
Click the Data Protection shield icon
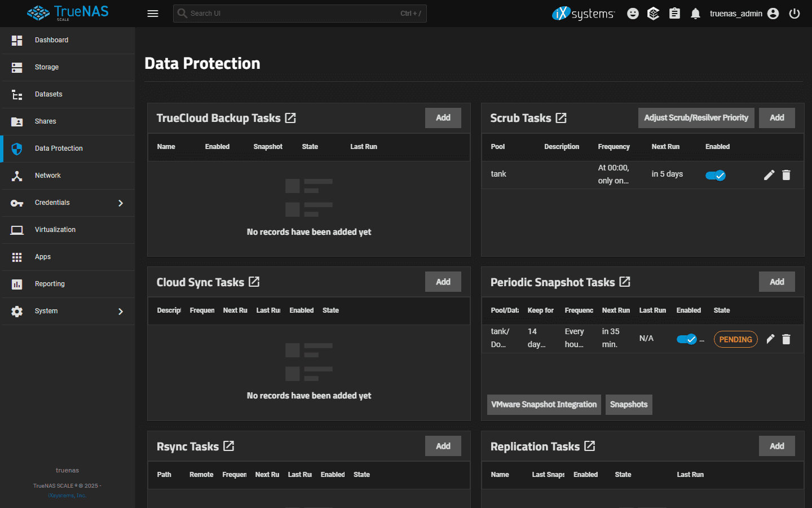pyautogui.click(x=17, y=148)
